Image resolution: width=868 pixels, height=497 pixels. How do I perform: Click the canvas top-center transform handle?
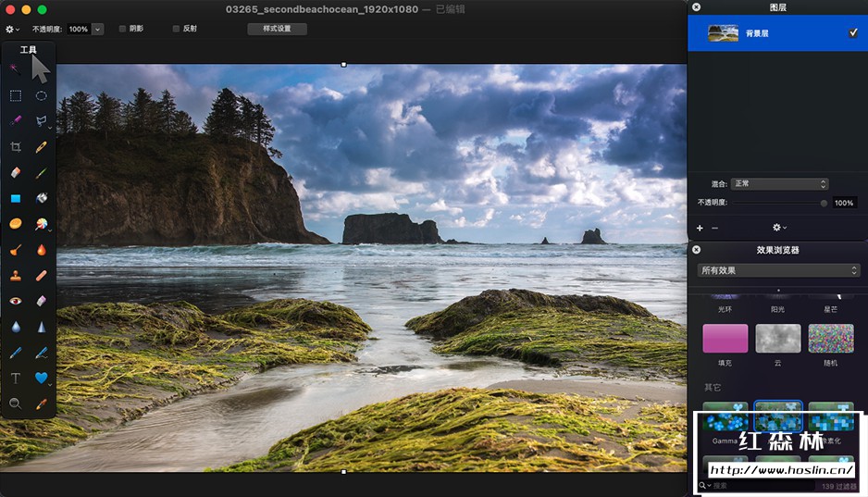[343, 65]
